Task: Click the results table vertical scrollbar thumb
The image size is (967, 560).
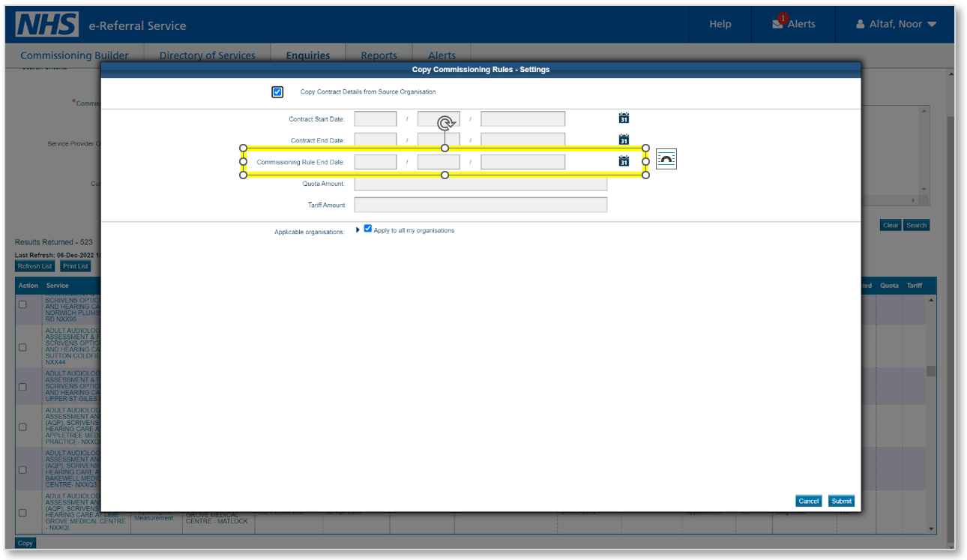Action: 931,371
